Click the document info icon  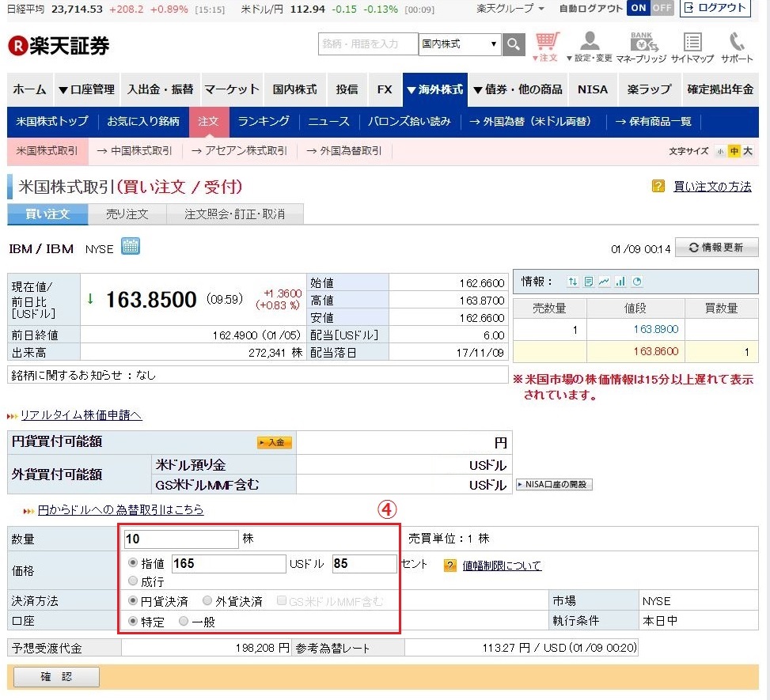pos(588,282)
